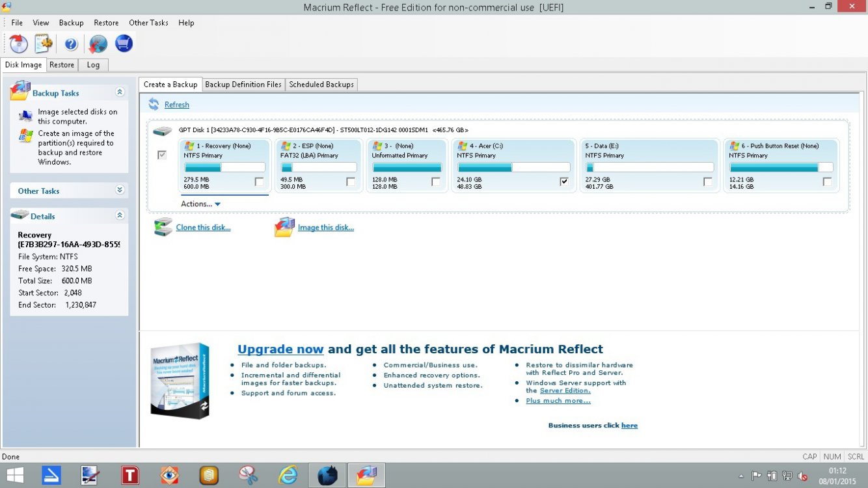
Task: Open the Server Edition link
Action: coord(565,390)
